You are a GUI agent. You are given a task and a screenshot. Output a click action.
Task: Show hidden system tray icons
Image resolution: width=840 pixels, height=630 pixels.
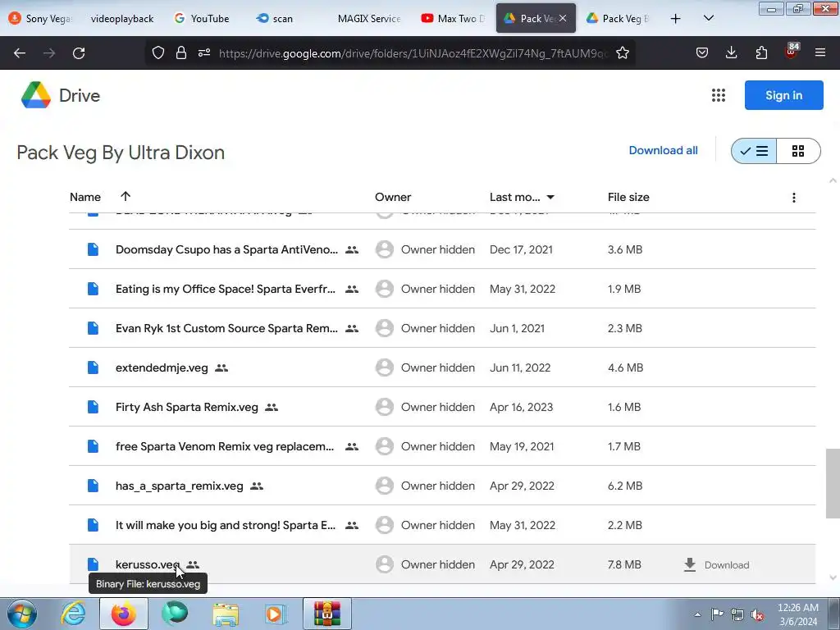[697, 614]
